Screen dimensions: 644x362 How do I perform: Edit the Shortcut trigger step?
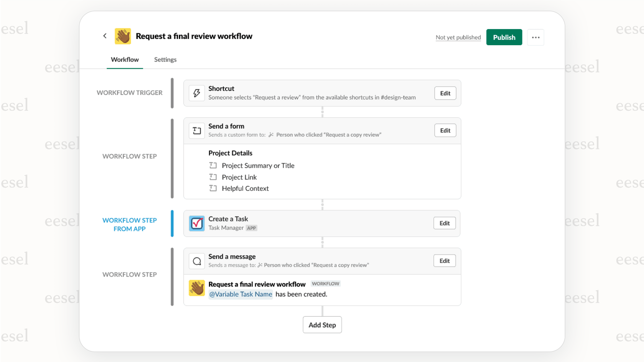pyautogui.click(x=445, y=93)
